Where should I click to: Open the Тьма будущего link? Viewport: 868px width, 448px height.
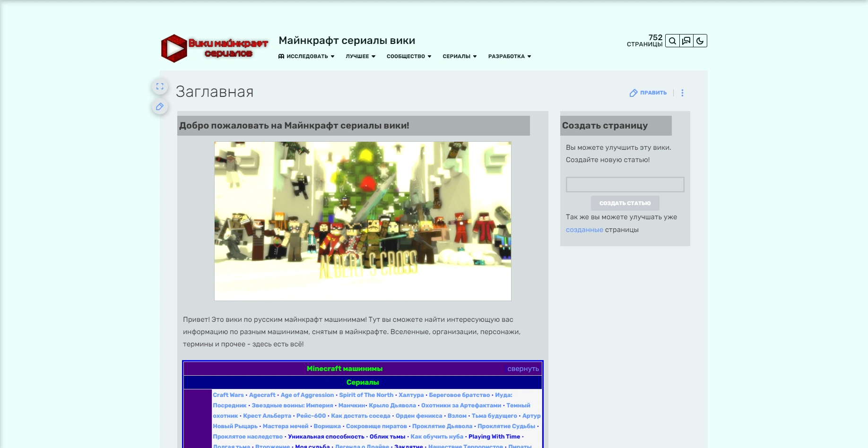(x=495, y=416)
